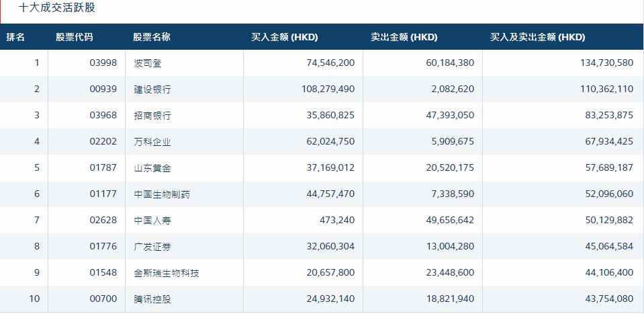This screenshot has width=644, height=314.
Task: Click stock name 山东黄金
Action: coord(152,168)
